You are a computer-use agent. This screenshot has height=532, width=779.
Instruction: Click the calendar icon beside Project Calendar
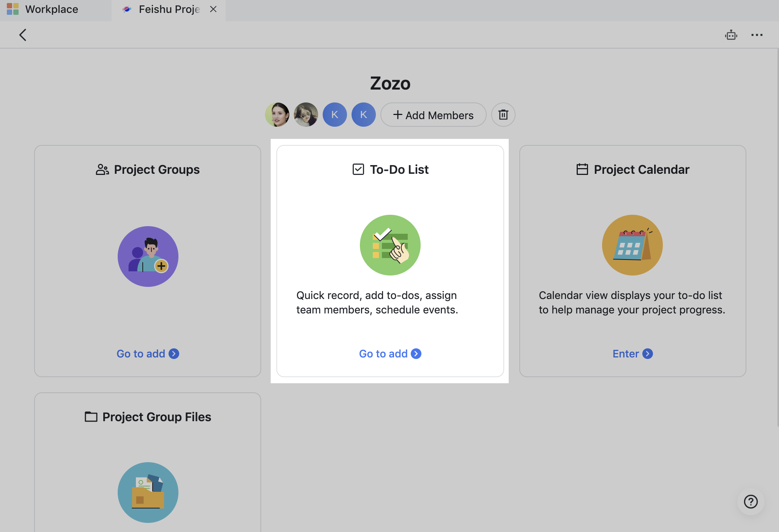582,169
